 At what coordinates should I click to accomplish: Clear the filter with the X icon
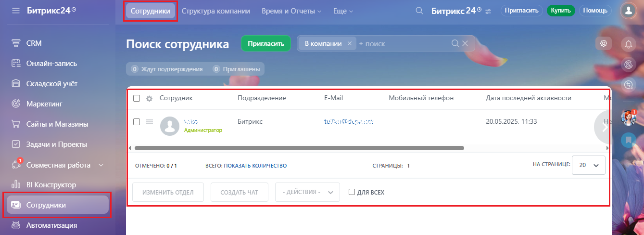click(465, 43)
